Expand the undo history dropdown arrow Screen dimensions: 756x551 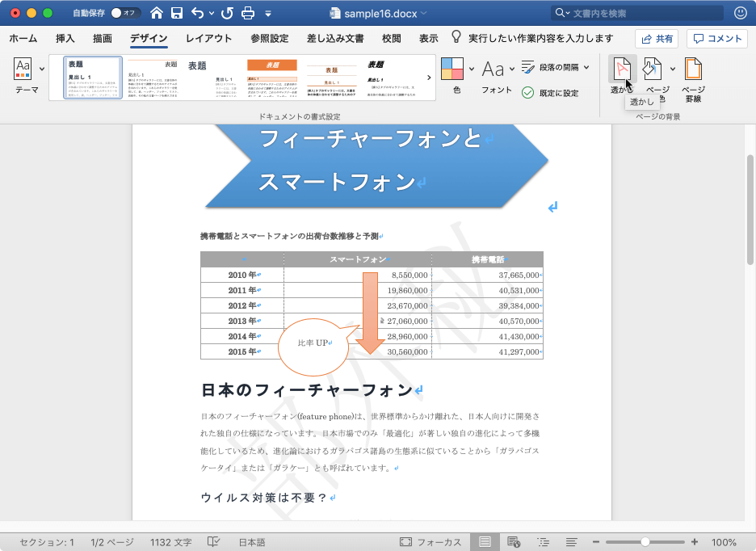coord(212,14)
